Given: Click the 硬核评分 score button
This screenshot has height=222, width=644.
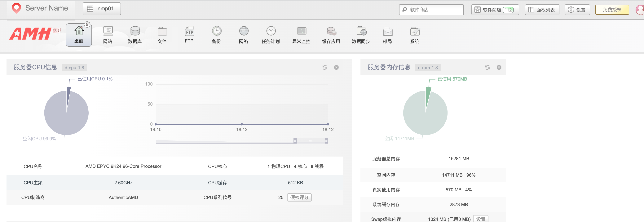Looking at the screenshot, I should click(299, 197).
